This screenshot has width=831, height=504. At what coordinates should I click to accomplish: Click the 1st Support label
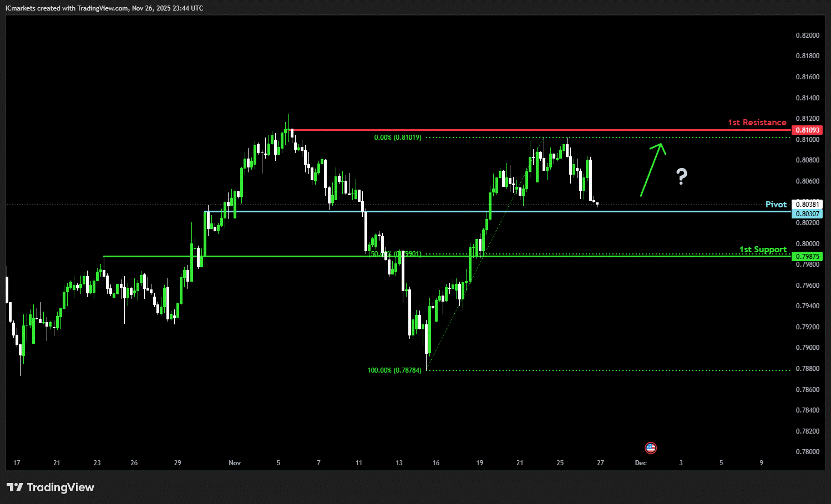763,250
